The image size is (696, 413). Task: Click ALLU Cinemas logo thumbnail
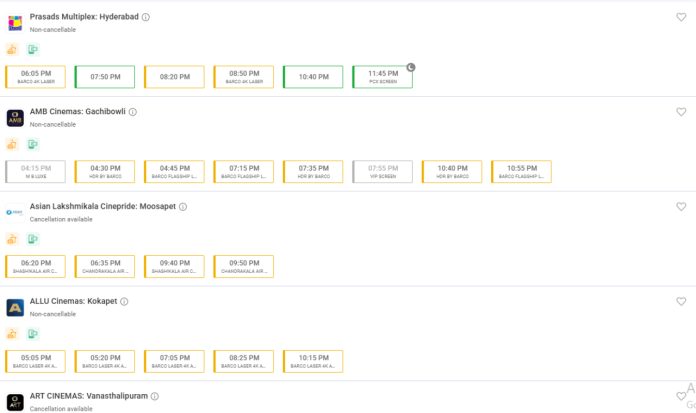point(15,307)
